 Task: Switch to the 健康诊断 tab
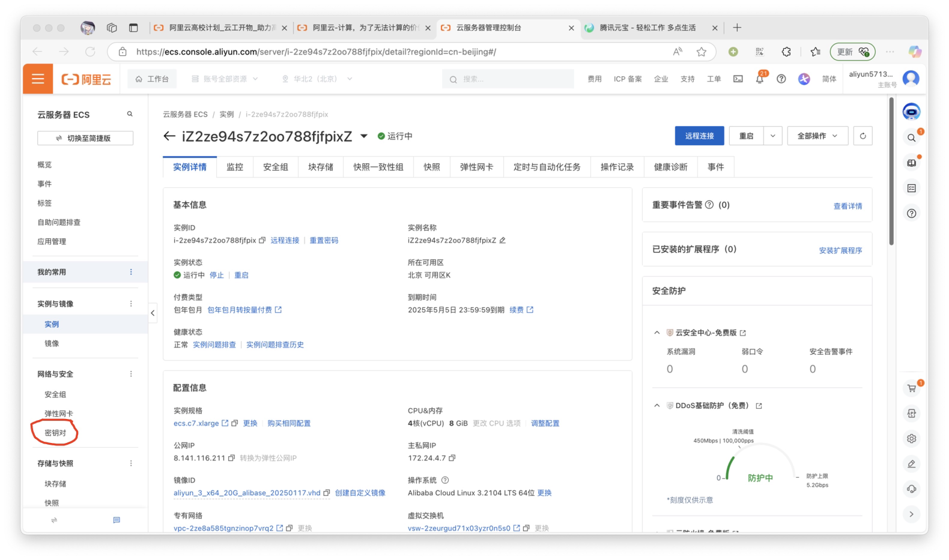pyautogui.click(x=670, y=167)
